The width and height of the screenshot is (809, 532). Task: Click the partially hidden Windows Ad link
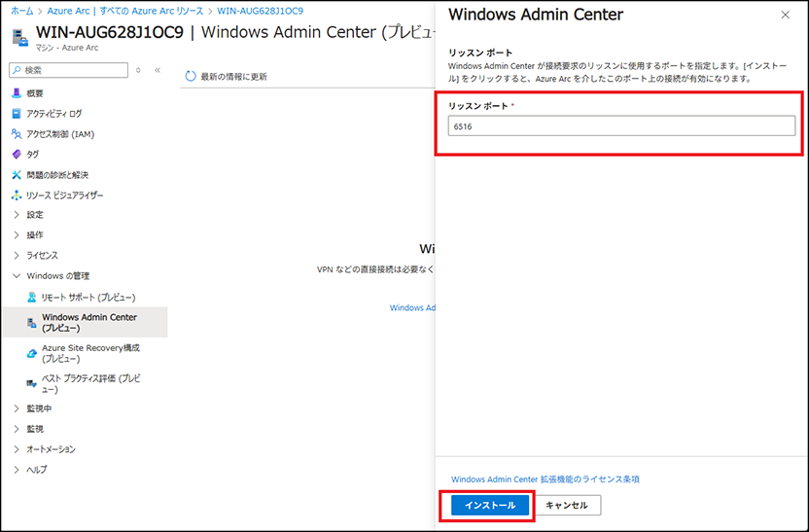click(412, 307)
